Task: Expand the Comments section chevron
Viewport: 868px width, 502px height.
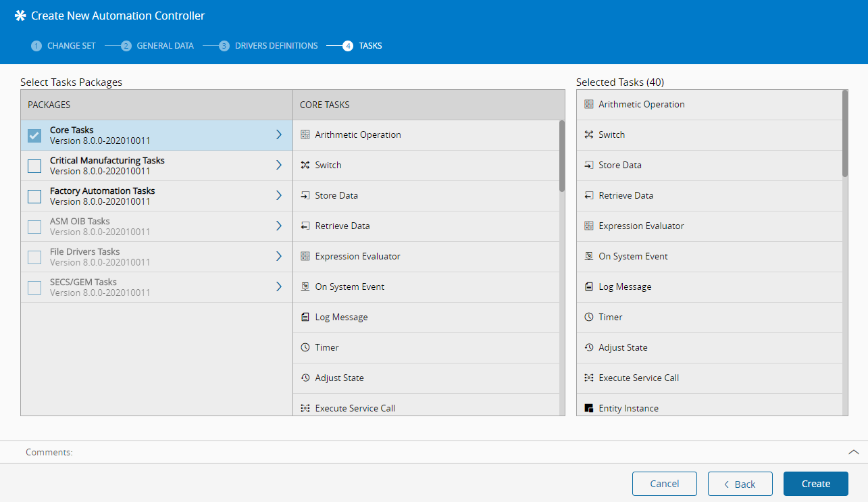Action: (x=853, y=452)
